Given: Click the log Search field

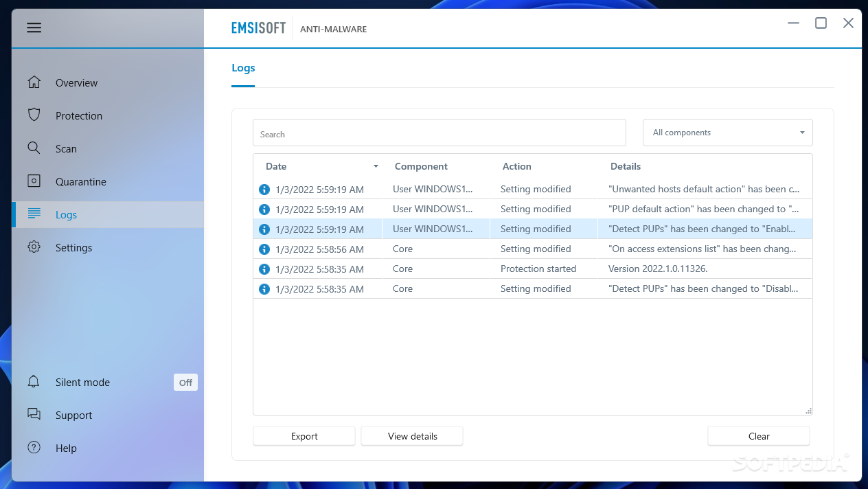Looking at the screenshot, I should click(x=439, y=133).
